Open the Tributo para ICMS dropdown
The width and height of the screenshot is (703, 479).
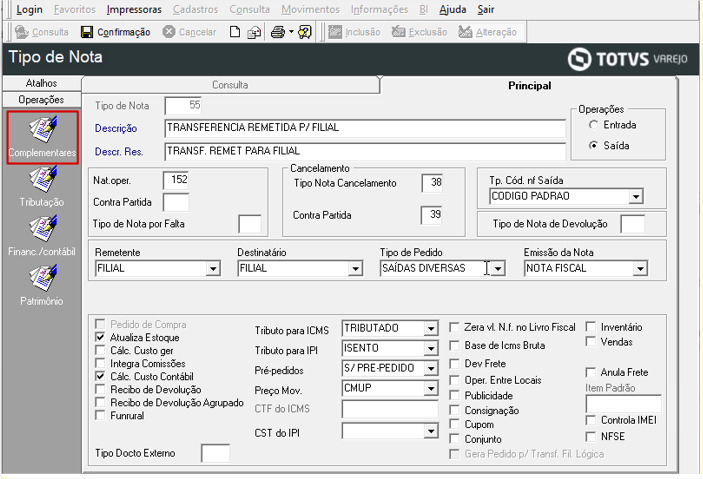[x=431, y=328]
